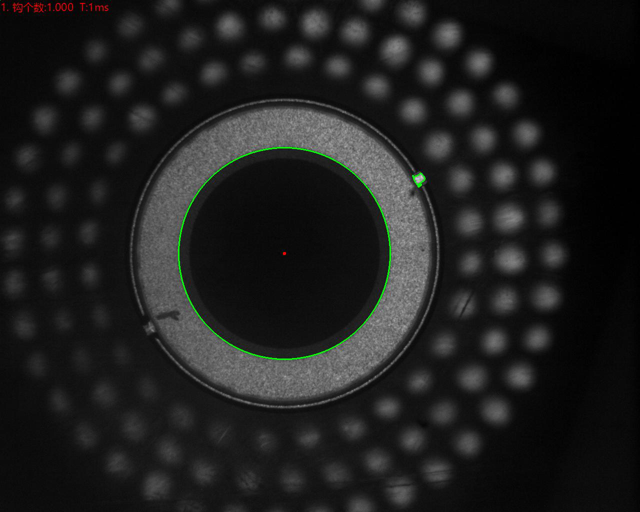
Task: Click the gray textured ring surface above the hole
Action: [x=284, y=125]
